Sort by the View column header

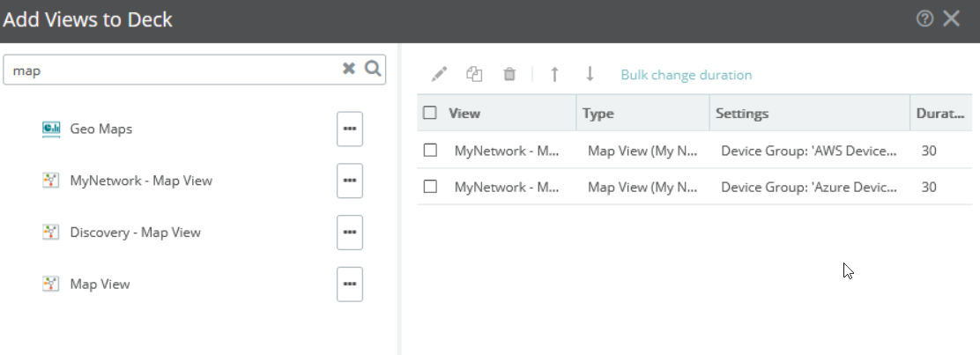coord(464,113)
